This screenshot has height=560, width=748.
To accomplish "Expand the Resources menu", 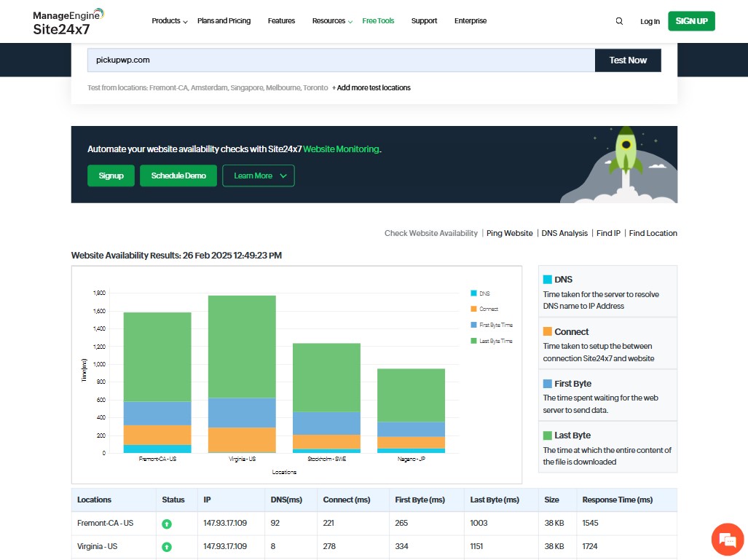I will coord(332,21).
